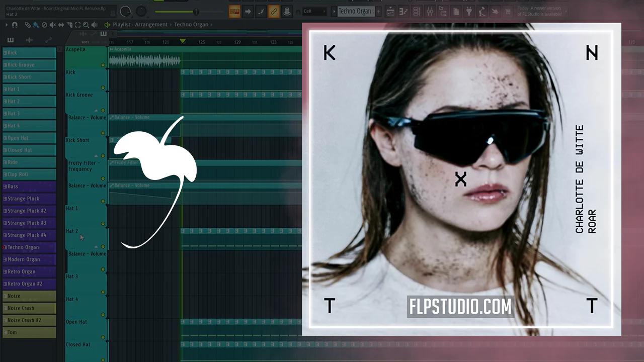
Task: Toggle the magnet snap icon in playlist toolbar
Action: [15, 25]
